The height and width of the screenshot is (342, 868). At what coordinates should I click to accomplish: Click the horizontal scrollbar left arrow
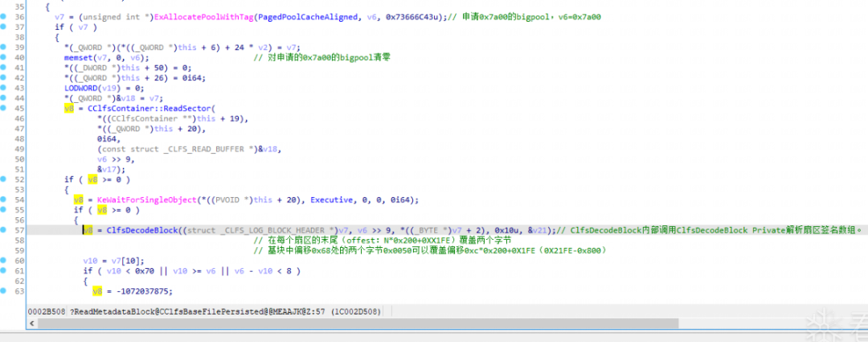pos(32,323)
